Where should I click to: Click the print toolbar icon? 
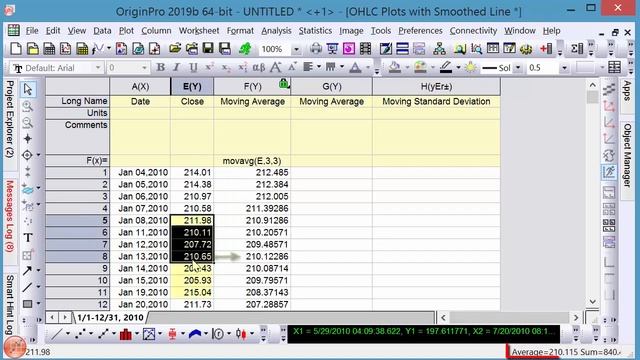point(316,49)
